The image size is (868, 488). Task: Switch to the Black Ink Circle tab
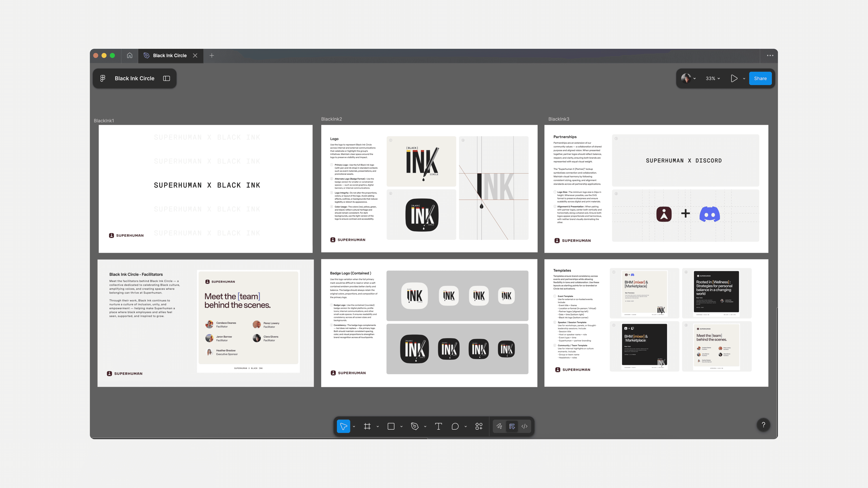[169, 55]
